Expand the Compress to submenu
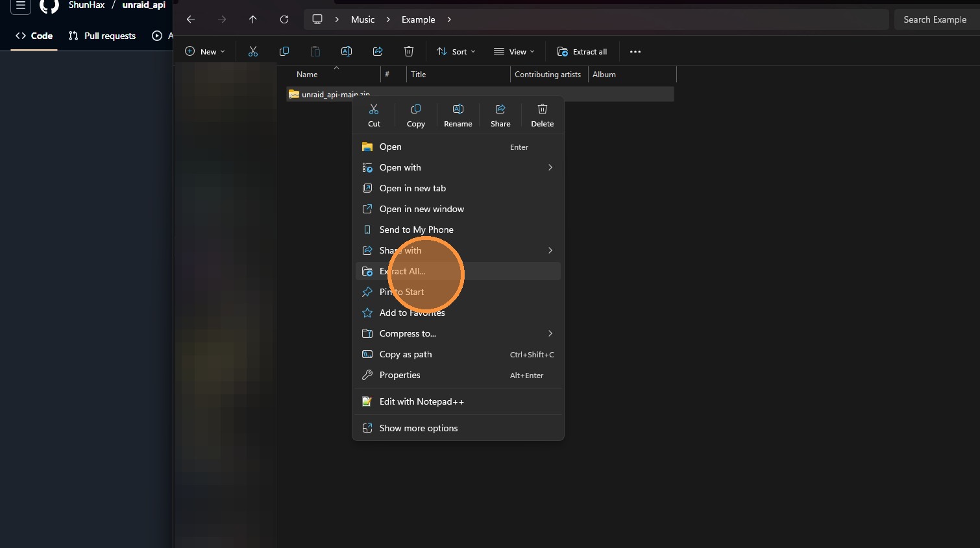This screenshot has height=548, width=980. click(458, 333)
